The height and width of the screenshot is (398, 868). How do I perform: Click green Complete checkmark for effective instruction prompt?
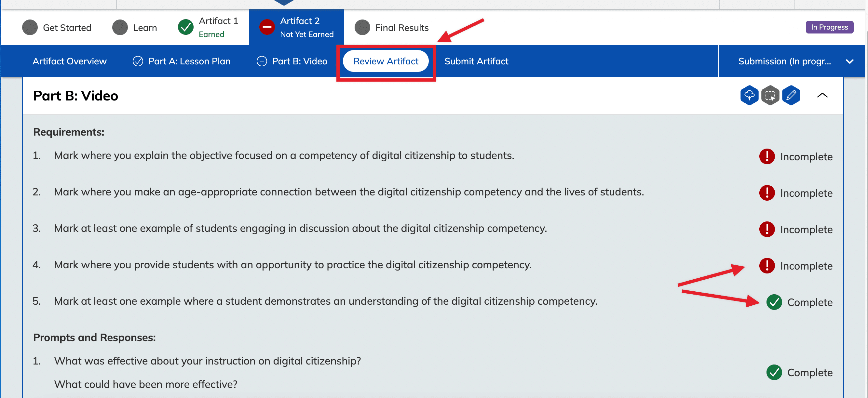pyautogui.click(x=774, y=372)
